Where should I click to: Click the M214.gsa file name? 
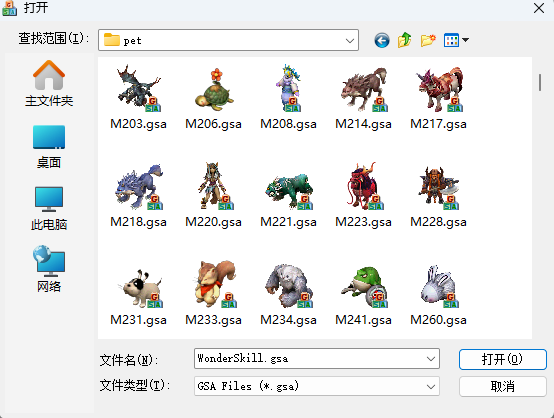363,124
